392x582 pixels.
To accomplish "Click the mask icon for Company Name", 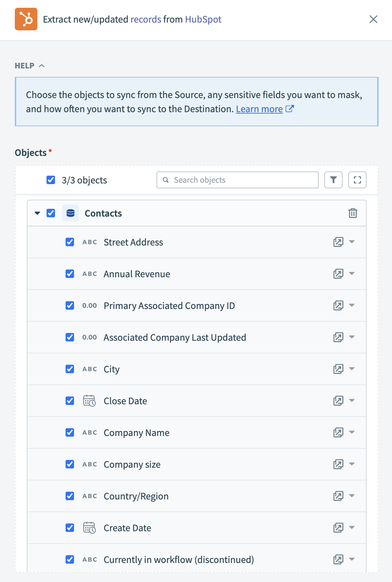I will (x=338, y=432).
